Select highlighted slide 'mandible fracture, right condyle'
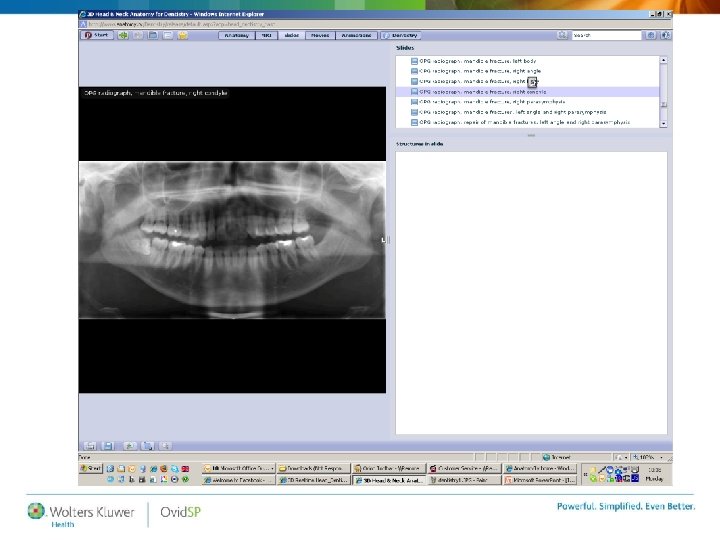The image size is (720, 540). pos(527,92)
